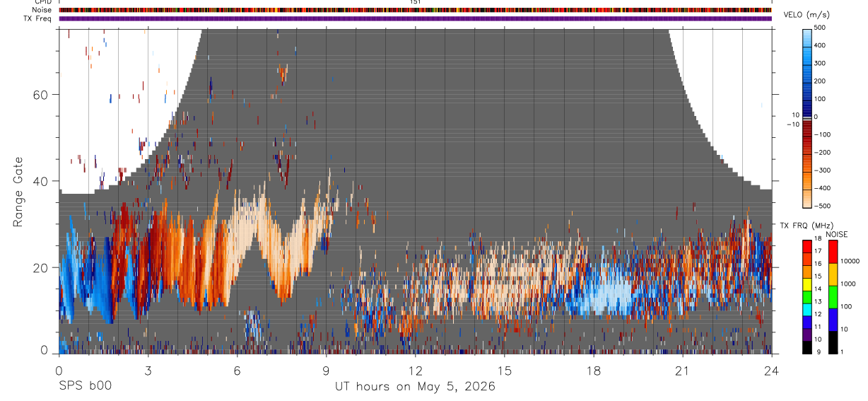Select the green 13-14 MHz frequency swatch
Image resolution: width=868 pixels, height=401 pixels.
tap(808, 297)
